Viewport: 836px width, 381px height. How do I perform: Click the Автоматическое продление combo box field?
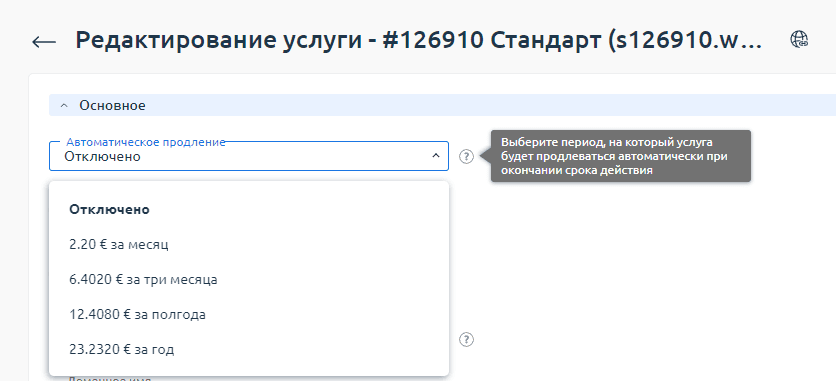(248, 156)
